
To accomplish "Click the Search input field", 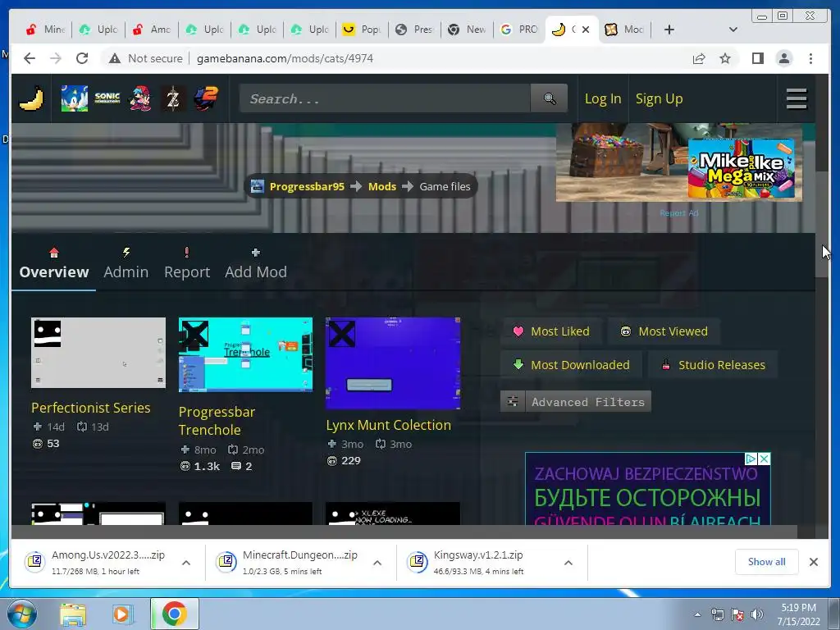I will tap(386, 98).
